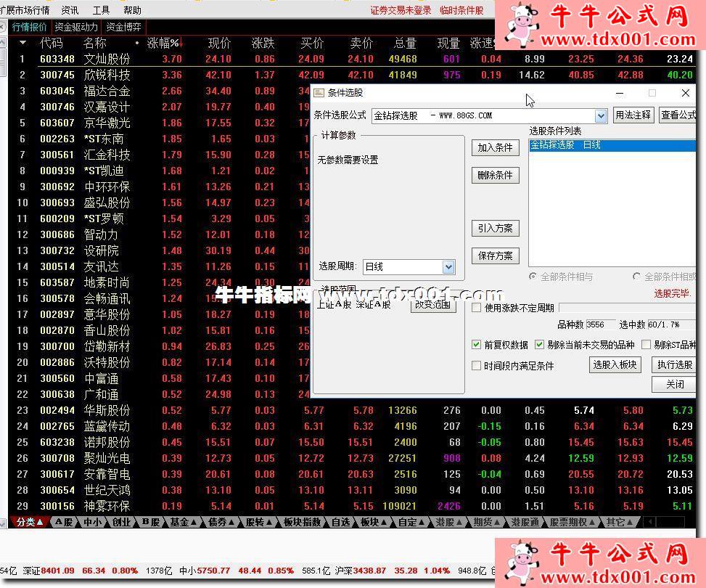Switch to the 创业 bottom tab

(x=121, y=522)
